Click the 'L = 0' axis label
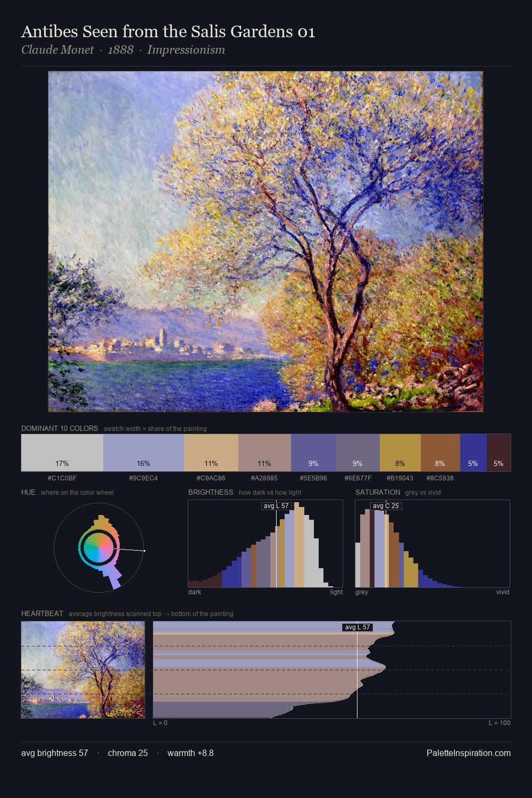 tap(160, 723)
